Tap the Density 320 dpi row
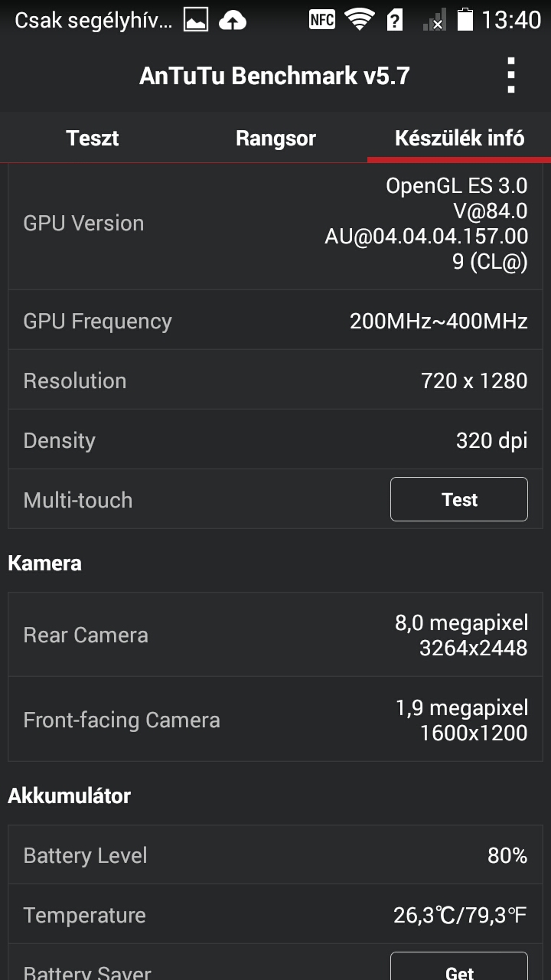551x980 pixels. (275, 440)
